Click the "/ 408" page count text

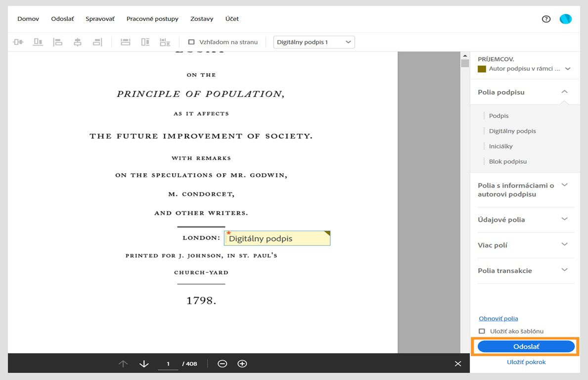(x=189, y=364)
